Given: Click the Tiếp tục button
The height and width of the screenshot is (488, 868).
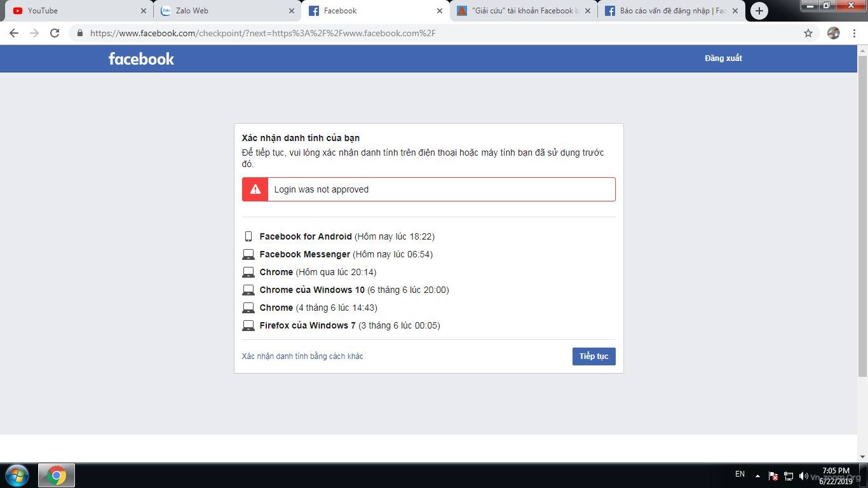Looking at the screenshot, I should click(x=593, y=356).
